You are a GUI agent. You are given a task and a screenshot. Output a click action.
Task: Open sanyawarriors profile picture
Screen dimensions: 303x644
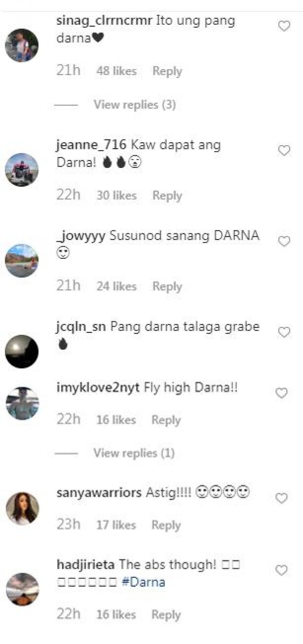tap(22, 508)
